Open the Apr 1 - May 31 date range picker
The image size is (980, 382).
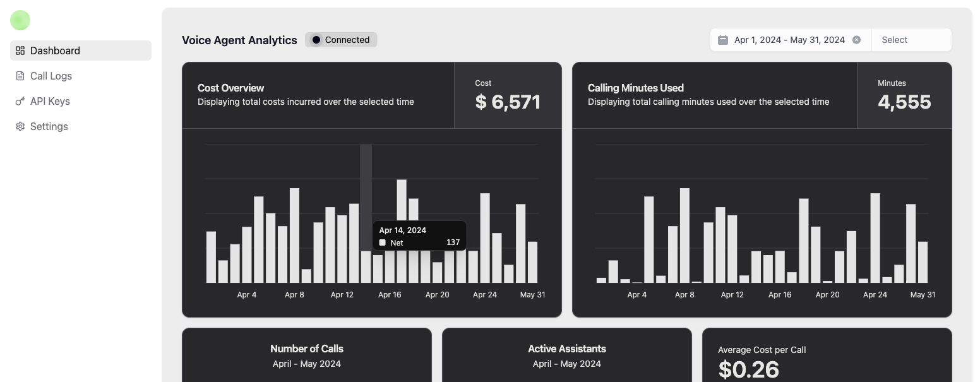pyautogui.click(x=789, y=40)
